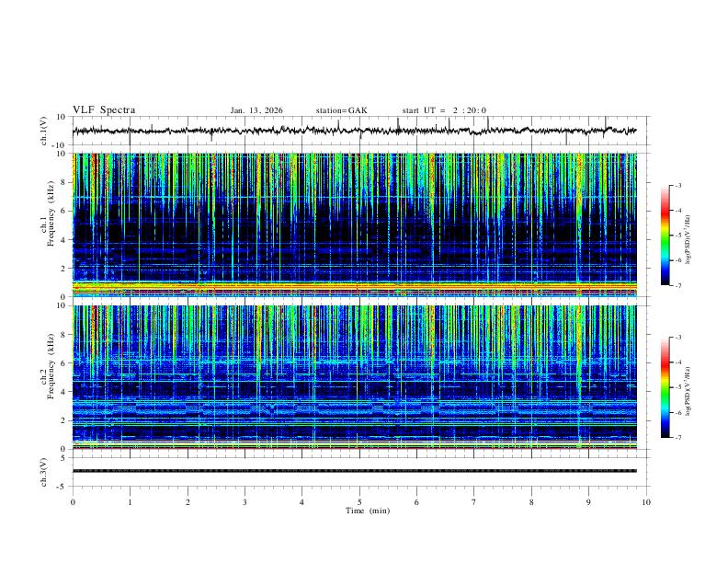
Task: Select the "ch.1 Frequency (kHz)" axis label
Action: coord(48,214)
